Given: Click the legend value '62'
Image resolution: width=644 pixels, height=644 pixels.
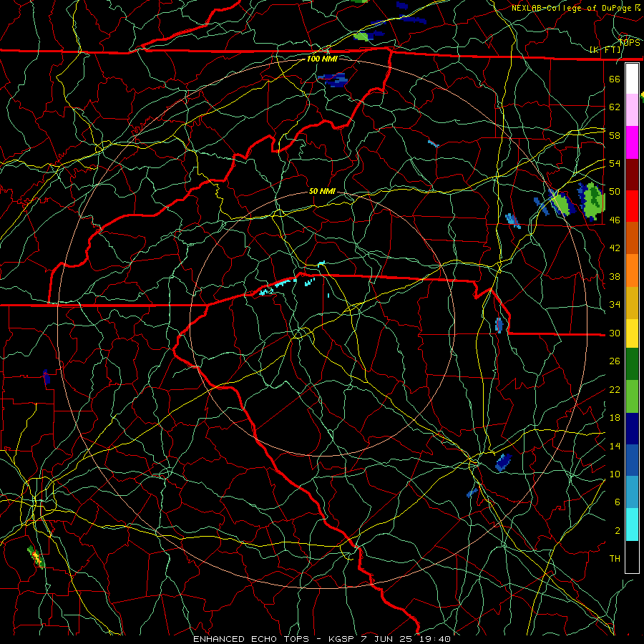Looking at the screenshot, I should click(x=615, y=107).
